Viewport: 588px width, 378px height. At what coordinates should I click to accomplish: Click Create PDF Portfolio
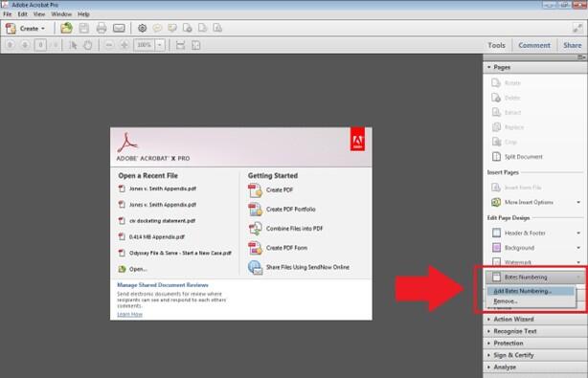point(282,210)
